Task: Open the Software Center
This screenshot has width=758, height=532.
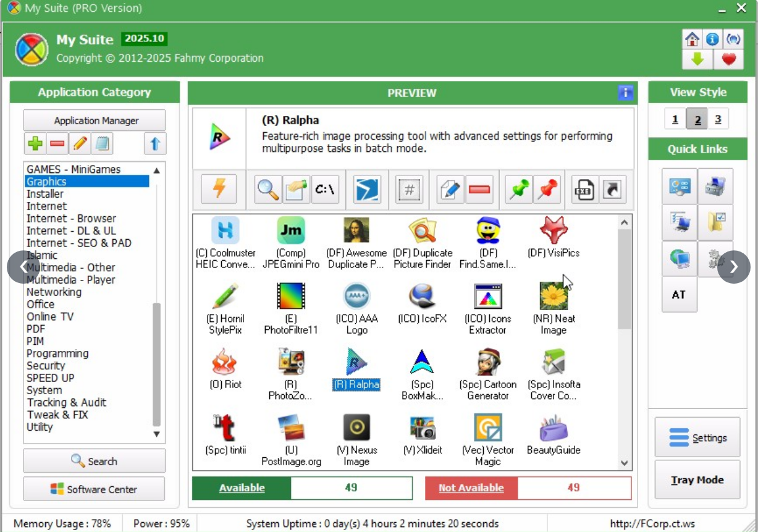Action: pyautogui.click(x=95, y=489)
